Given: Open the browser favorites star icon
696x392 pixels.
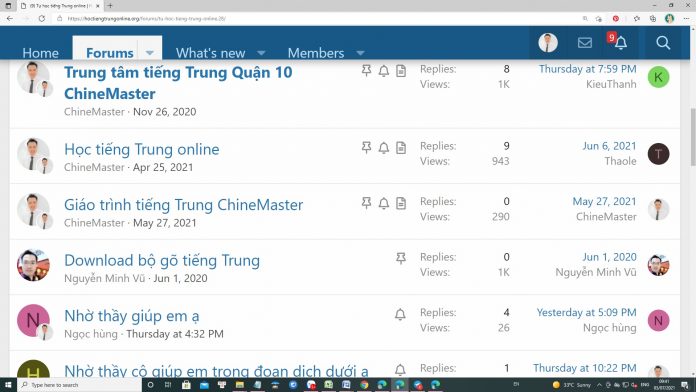Looking at the screenshot, I should click(x=637, y=19).
